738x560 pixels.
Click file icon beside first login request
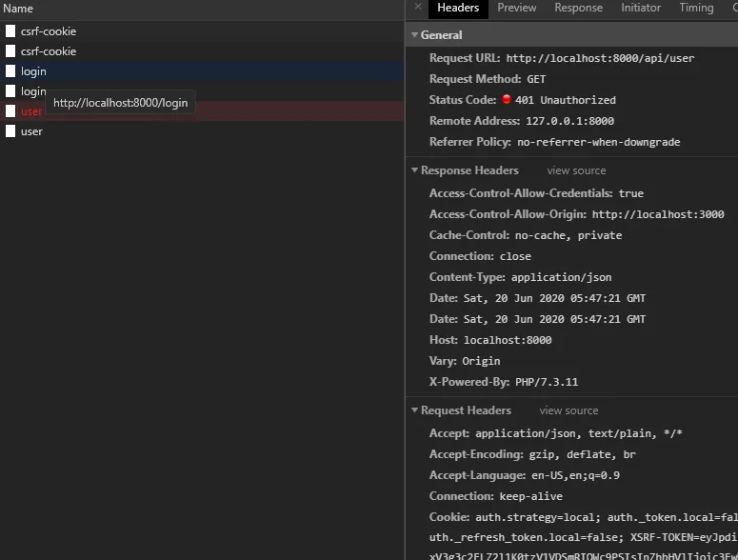tap(10, 71)
